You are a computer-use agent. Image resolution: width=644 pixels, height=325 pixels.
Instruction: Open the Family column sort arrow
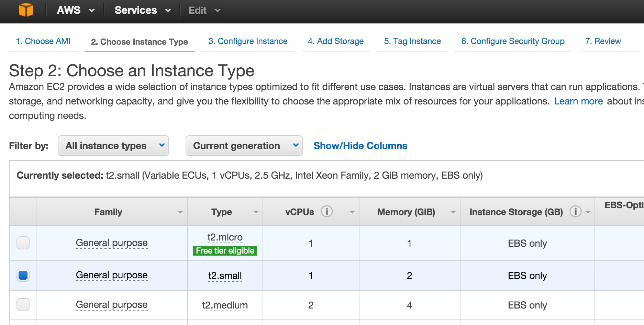tap(180, 212)
